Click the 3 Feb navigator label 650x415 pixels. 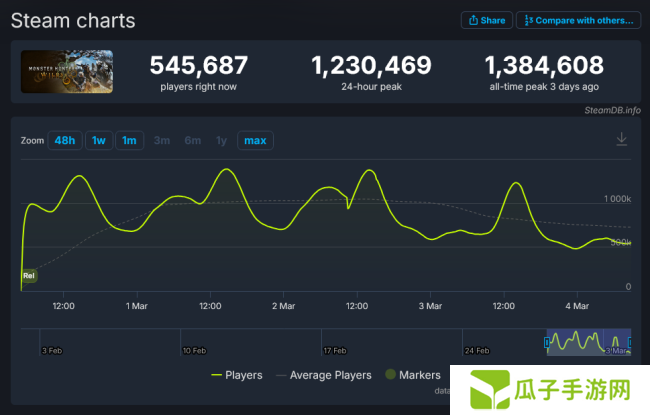pos(52,351)
